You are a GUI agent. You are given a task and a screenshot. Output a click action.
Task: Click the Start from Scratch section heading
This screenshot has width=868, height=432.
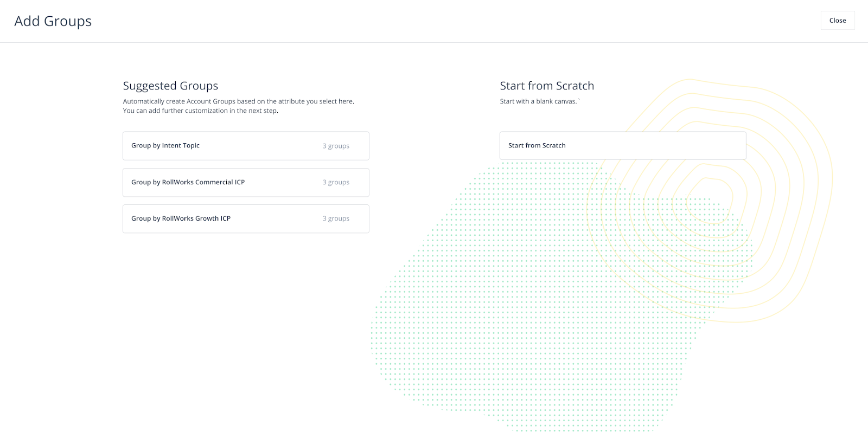coord(547,86)
